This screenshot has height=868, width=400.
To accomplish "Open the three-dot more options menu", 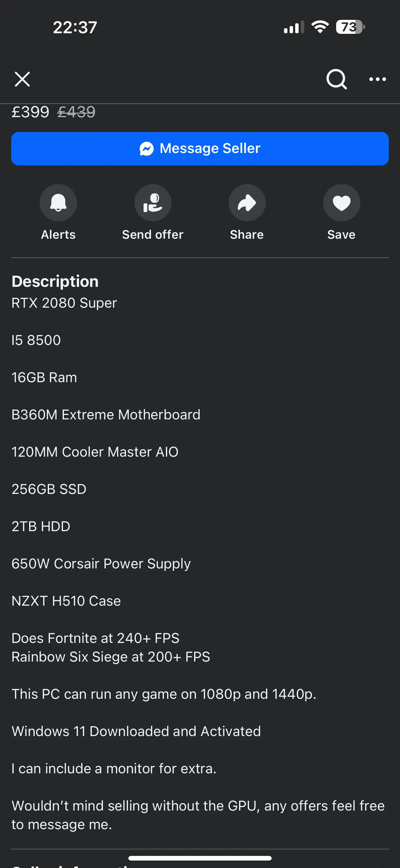I will pos(377,79).
